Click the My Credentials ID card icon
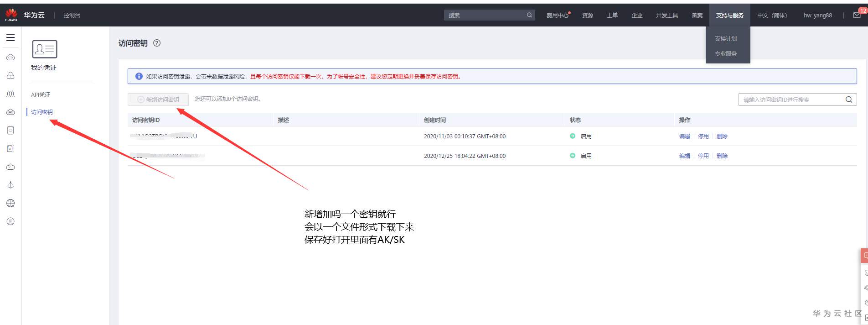The width and height of the screenshot is (868, 325). click(x=44, y=49)
